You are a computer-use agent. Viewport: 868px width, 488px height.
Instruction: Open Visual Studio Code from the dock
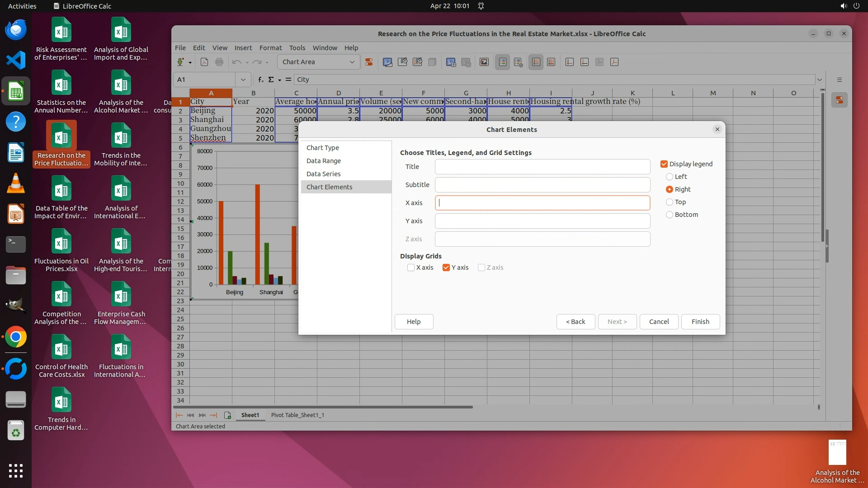16,60
